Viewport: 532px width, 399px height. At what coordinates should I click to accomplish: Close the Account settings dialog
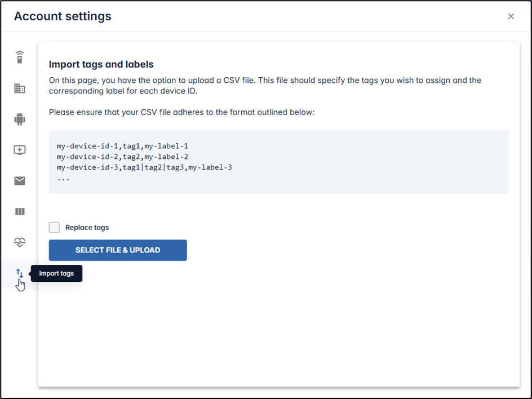[511, 16]
